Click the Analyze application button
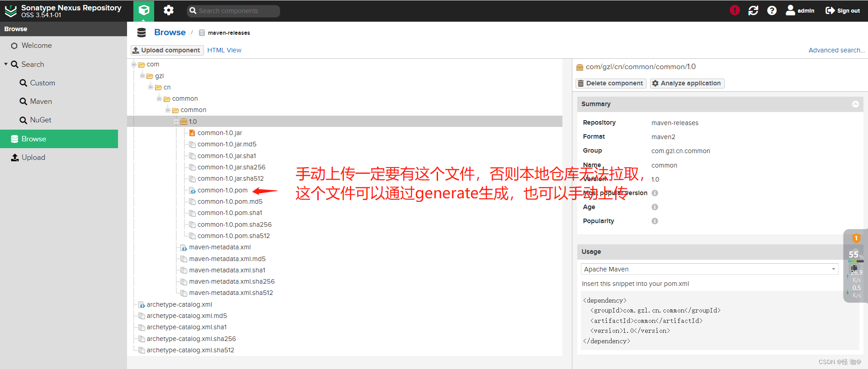 tap(687, 83)
